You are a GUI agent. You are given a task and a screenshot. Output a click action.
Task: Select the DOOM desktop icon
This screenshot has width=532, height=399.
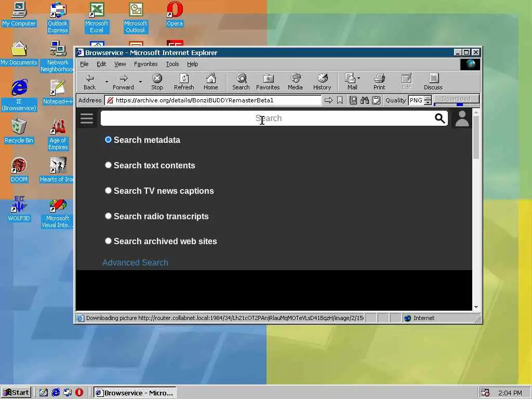point(19,170)
